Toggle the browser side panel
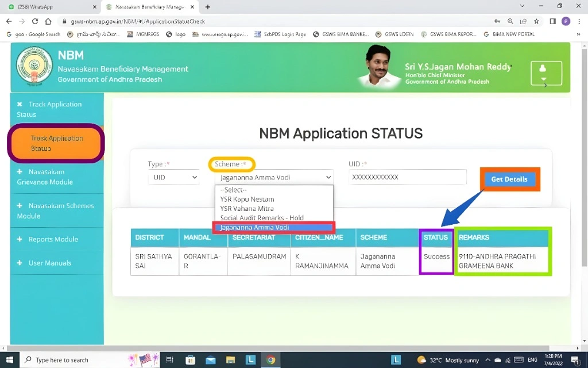This screenshot has height=368, width=588. pyautogui.click(x=553, y=21)
